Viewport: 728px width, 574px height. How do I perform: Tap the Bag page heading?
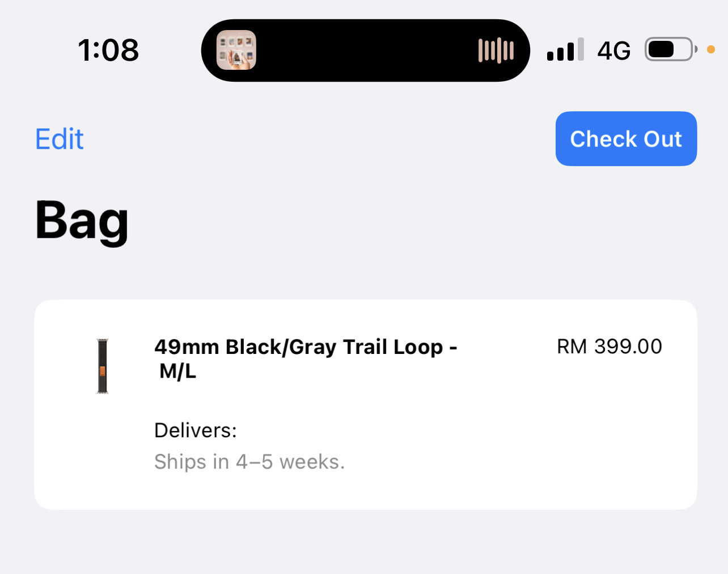pyautogui.click(x=82, y=221)
